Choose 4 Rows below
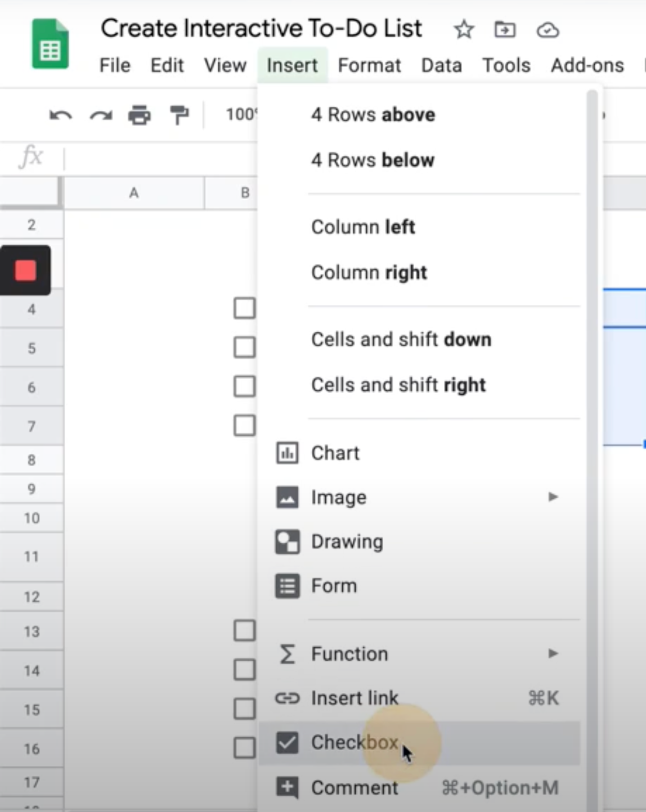646x812 pixels. pyautogui.click(x=419, y=160)
